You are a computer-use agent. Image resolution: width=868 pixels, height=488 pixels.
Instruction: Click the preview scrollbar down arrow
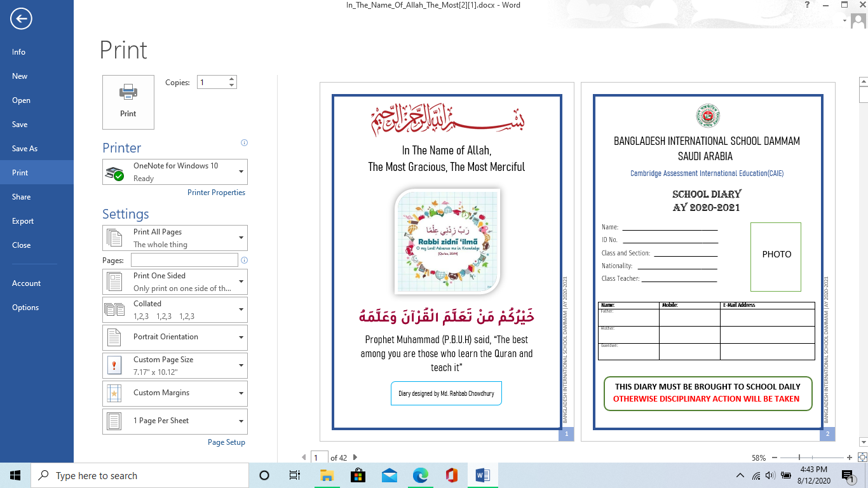863,442
